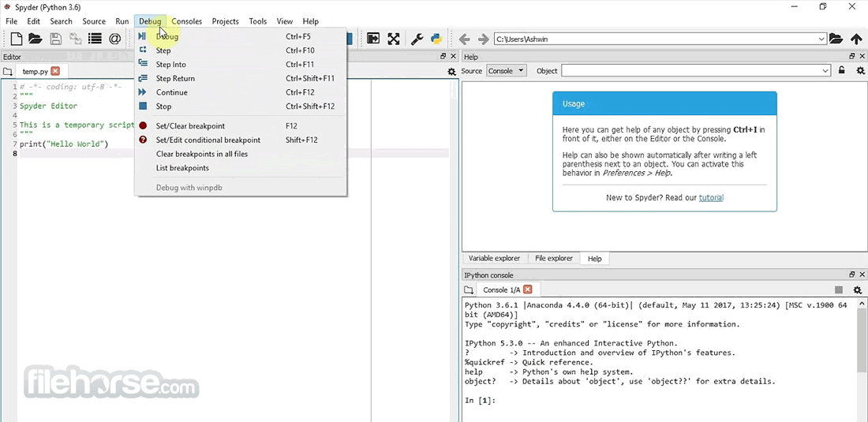Viewport: 868px width, 422px height.
Task: Open the Source menu
Action: coord(94,21)
